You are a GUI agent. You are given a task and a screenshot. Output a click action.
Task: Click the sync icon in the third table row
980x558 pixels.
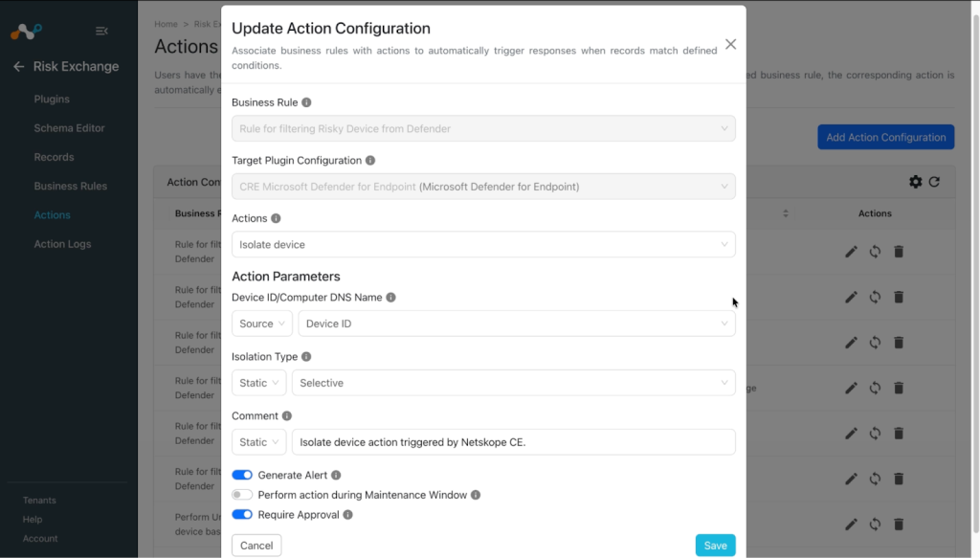pos(875,343)
